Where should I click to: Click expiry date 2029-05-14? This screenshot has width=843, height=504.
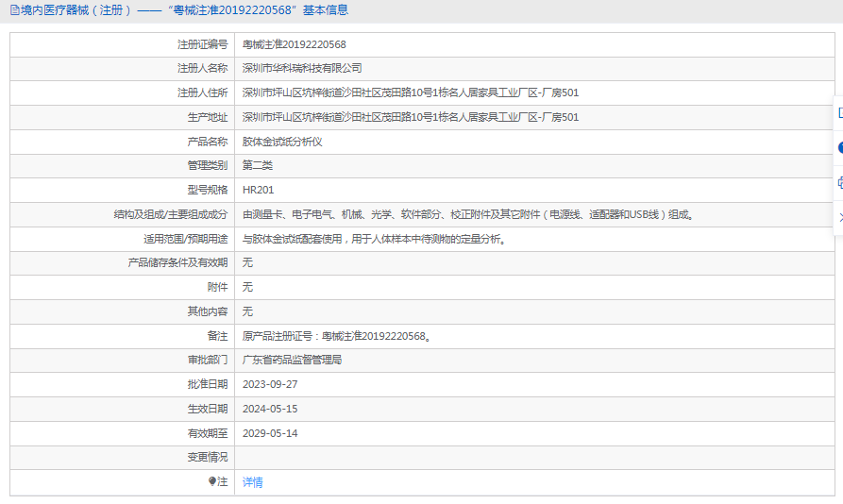pos(270,433)
